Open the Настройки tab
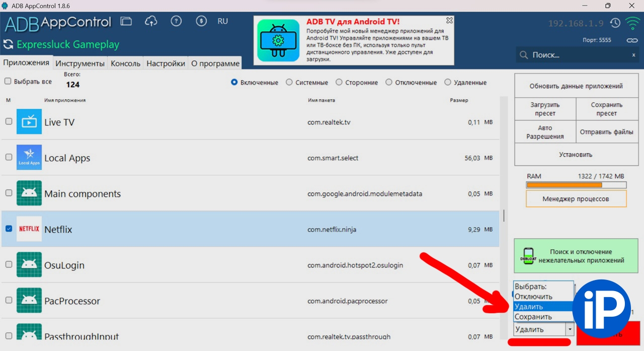 tap(166, 63)
